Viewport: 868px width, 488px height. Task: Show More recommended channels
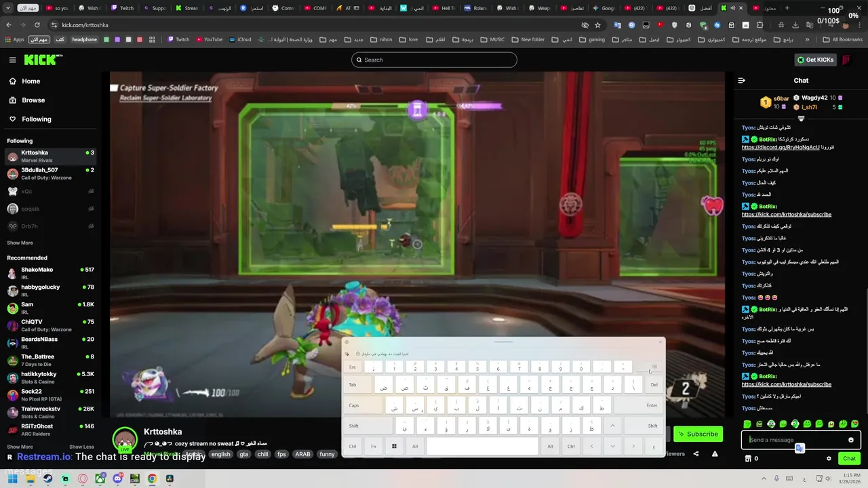point(20,447)
